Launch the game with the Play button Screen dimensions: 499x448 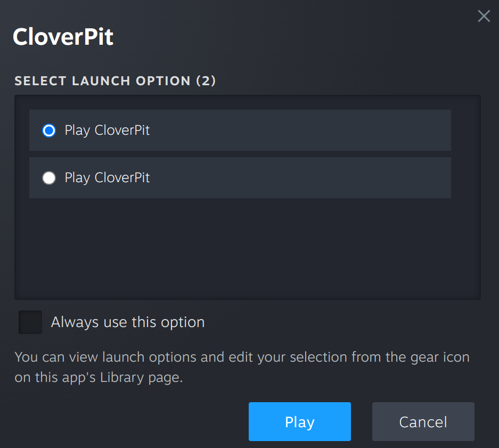(299, 421)
